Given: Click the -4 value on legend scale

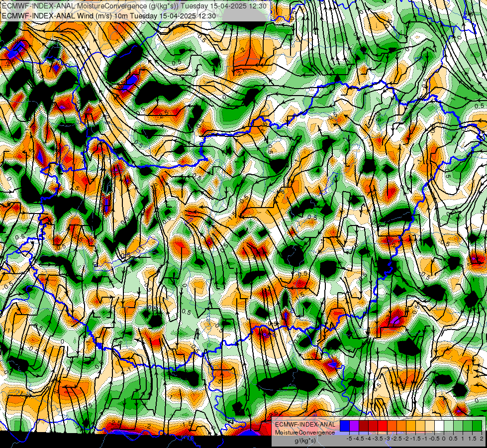Looking at the screenshot, I should click(x=369, y=439).
